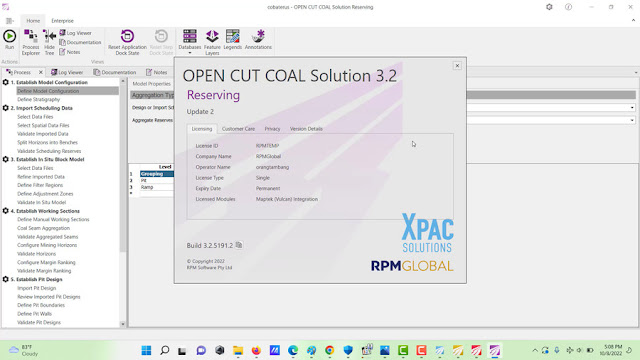The image size is (640, 360).
Task: Close the About dialog
Action: (x=457, y=65)
